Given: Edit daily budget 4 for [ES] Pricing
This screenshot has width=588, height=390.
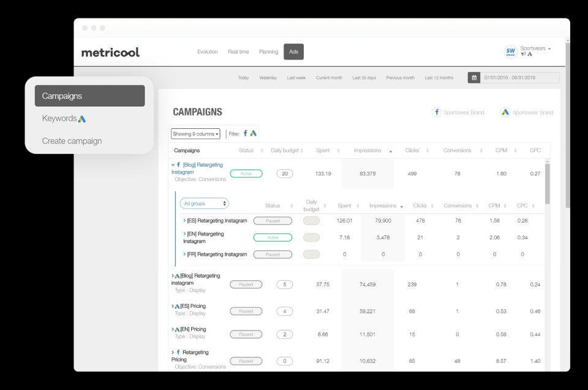Looking at the screenshot, I should tap(285, 311).
